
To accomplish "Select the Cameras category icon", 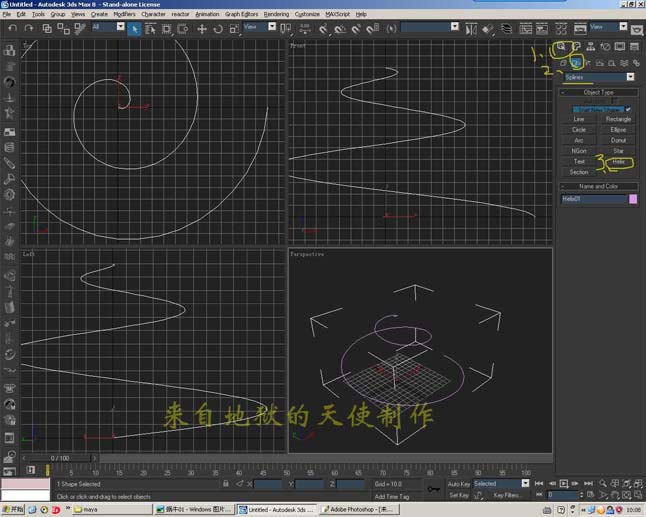I will (x=600, y=63).
